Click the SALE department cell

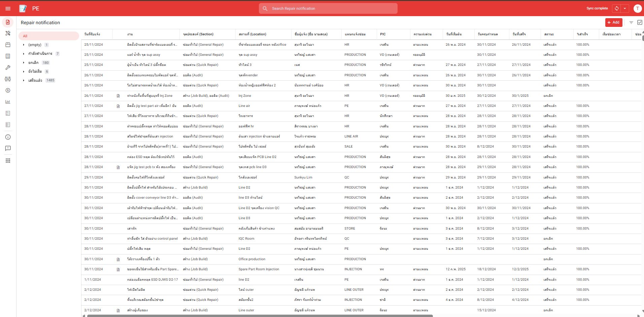click(x=348, y=147)
